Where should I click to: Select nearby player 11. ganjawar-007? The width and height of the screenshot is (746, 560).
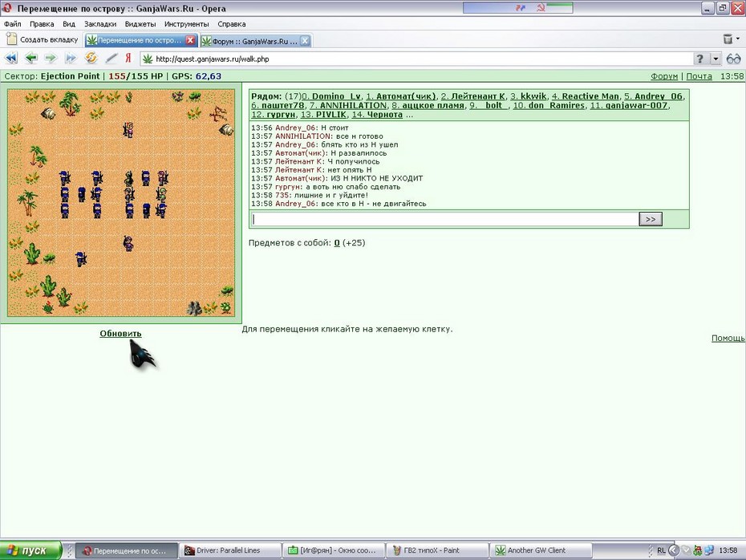pyautogui.click(x=629, y=105)
